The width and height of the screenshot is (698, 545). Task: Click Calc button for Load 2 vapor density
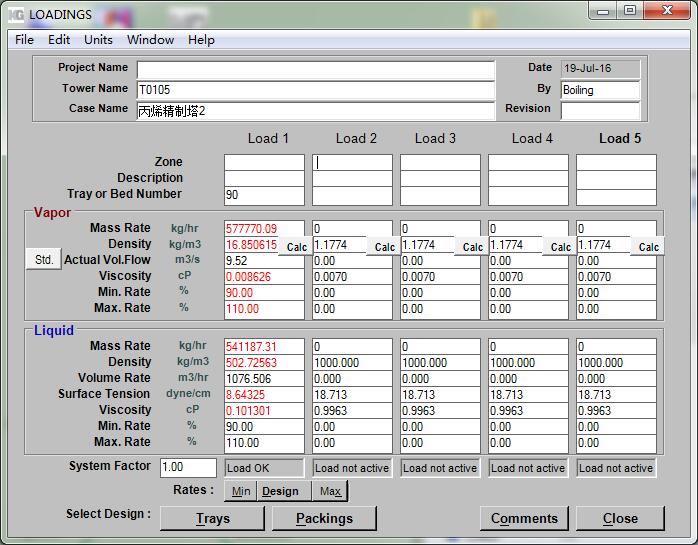(x=385, y=247)
